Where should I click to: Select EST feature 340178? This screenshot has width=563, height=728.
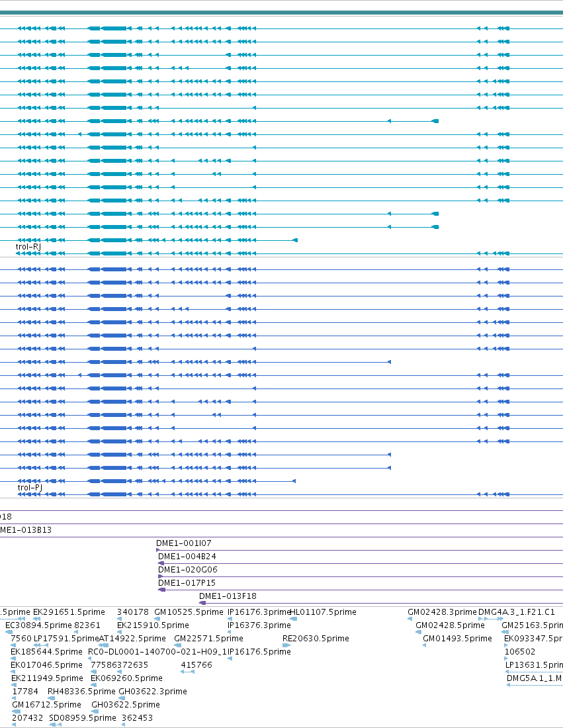tap(133, 612)
